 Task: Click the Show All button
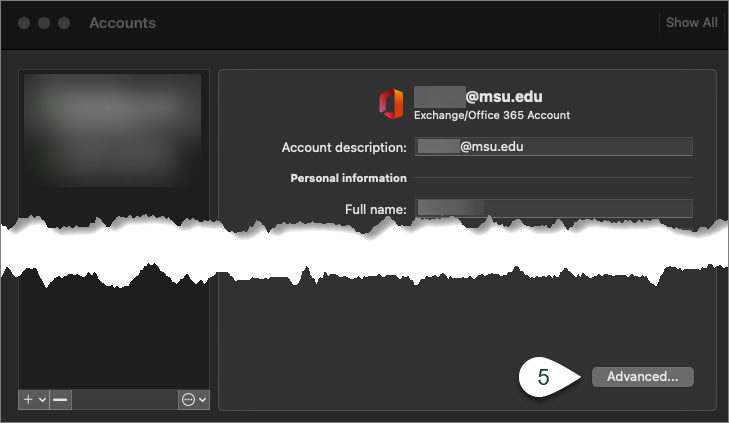click(692, 22)
